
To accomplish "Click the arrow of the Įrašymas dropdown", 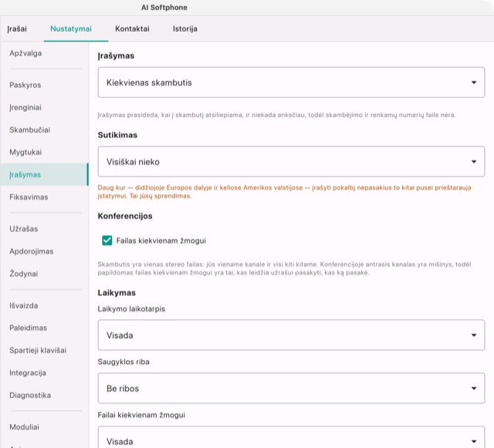I will [473, 83].
